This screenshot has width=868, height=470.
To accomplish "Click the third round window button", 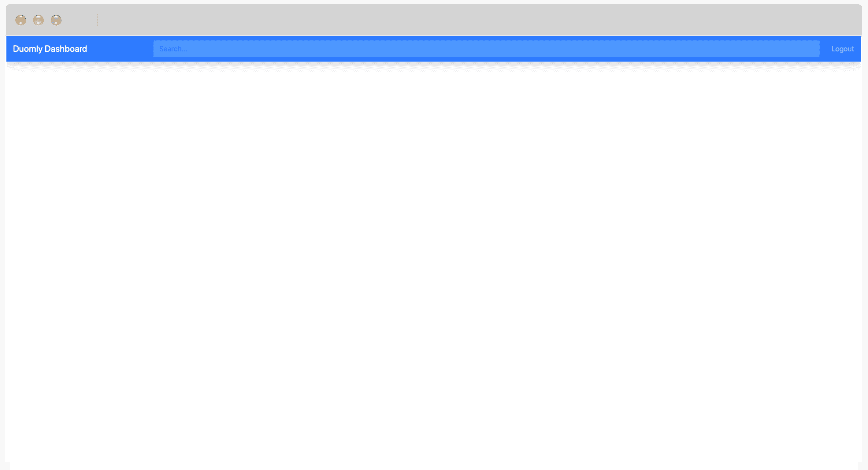I will click(56, 20).
